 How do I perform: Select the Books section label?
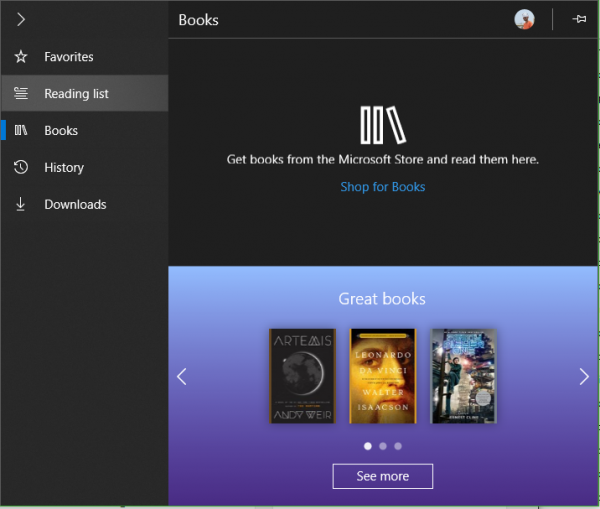[61, 131]
